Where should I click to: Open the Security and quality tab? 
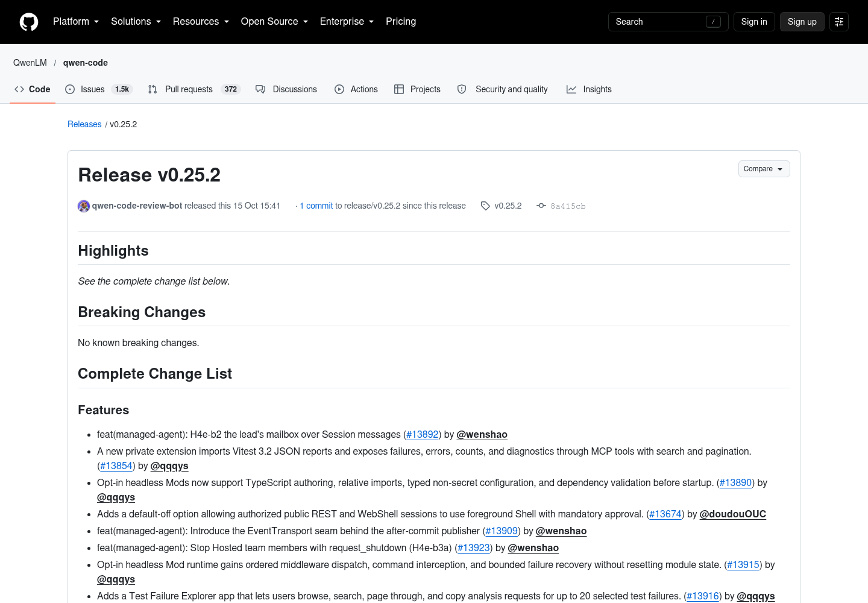pos(503,89)
